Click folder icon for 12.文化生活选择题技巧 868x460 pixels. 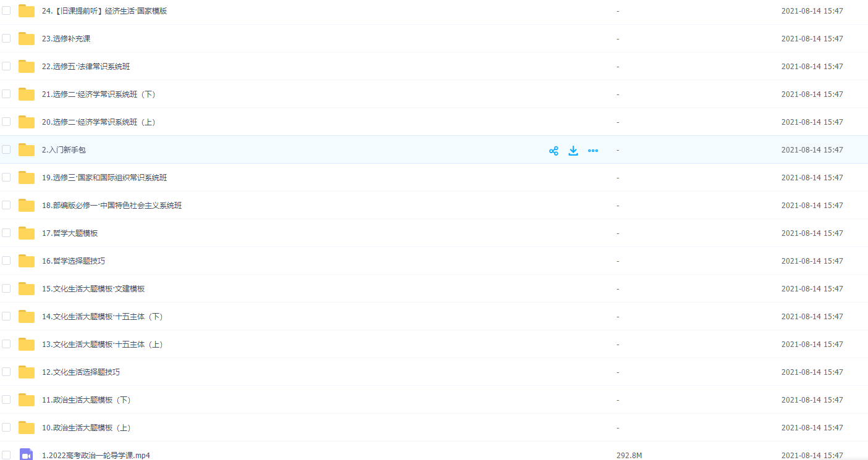coord(27,372)
